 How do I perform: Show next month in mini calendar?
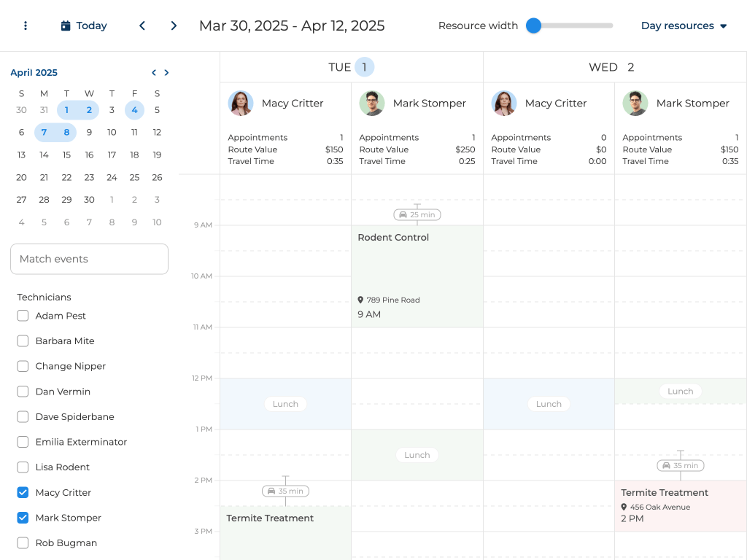pyautogui.click(x=166, y=73)
